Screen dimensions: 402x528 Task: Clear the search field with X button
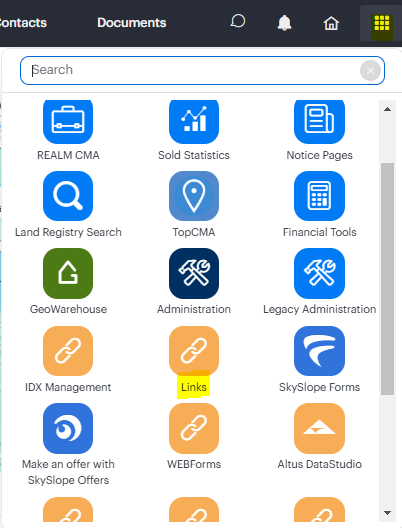click(370, 70)
